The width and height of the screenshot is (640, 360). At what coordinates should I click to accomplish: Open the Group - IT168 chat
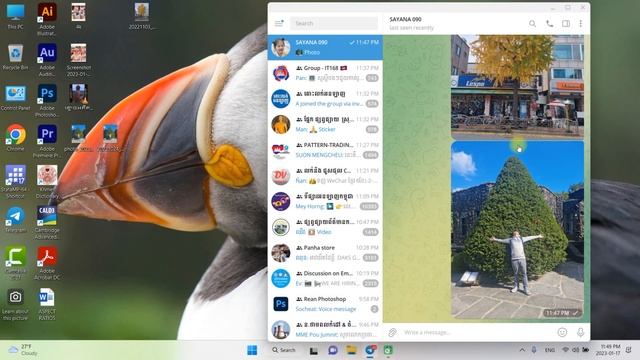coord(325,73)
